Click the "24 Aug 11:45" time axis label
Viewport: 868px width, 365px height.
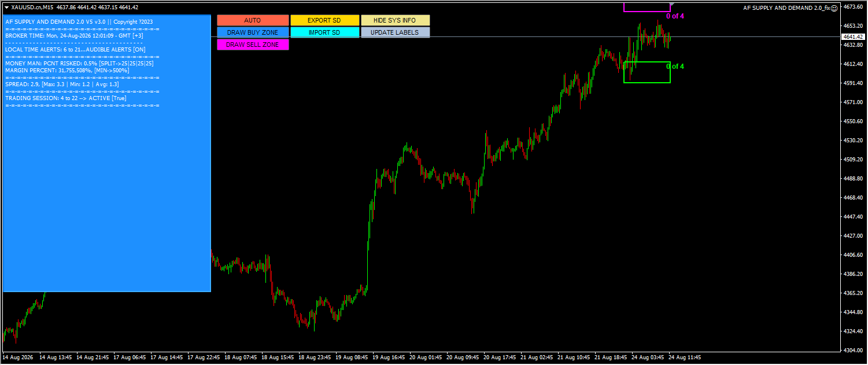pos(685,357)
